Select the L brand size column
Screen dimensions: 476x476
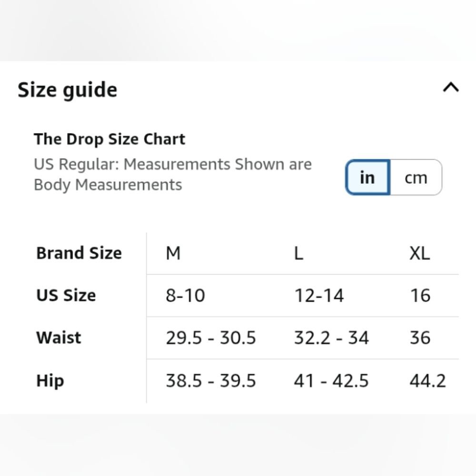coord(299,253)
